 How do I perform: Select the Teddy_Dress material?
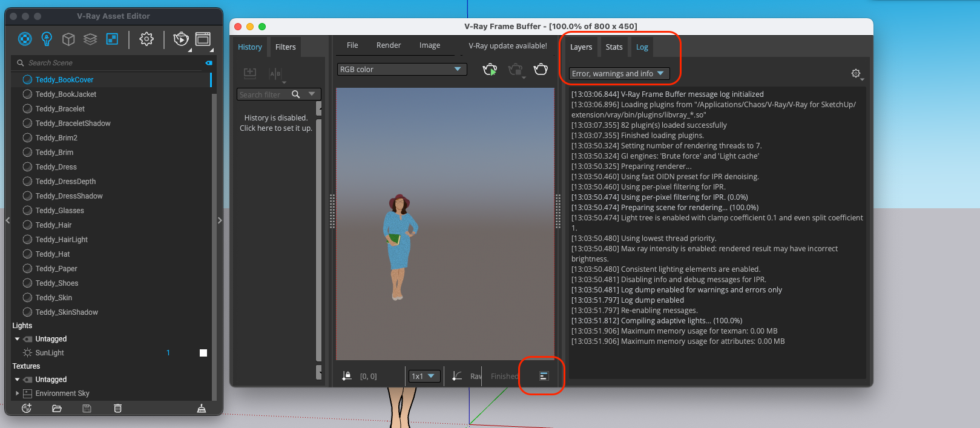[111, 167]
